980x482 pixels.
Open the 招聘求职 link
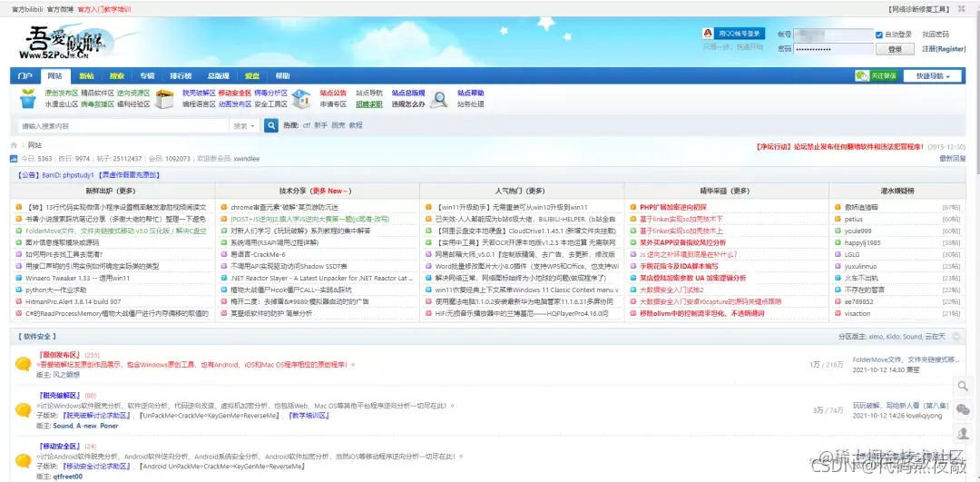[x=369, y=104]
